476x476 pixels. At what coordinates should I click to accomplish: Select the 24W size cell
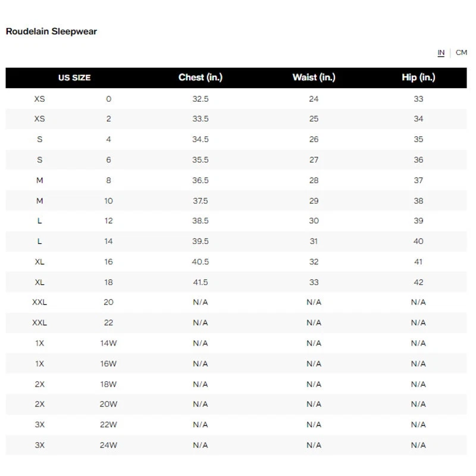108,445
